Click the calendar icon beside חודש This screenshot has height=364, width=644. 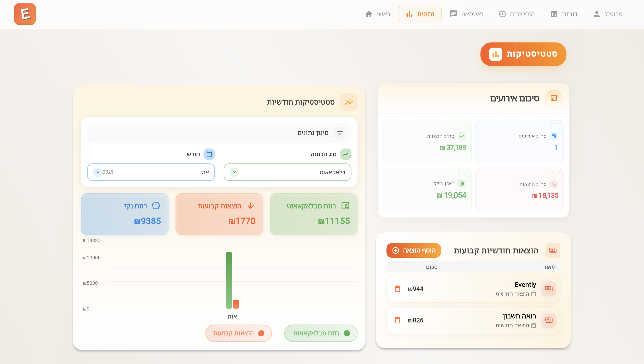tap(209, 154)
